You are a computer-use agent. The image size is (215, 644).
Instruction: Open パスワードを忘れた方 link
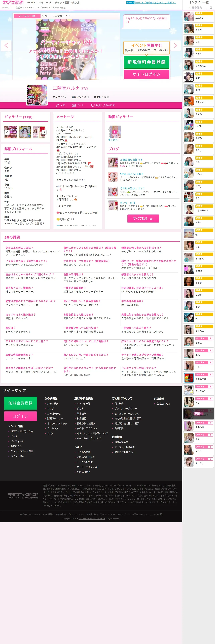[22, 431]
